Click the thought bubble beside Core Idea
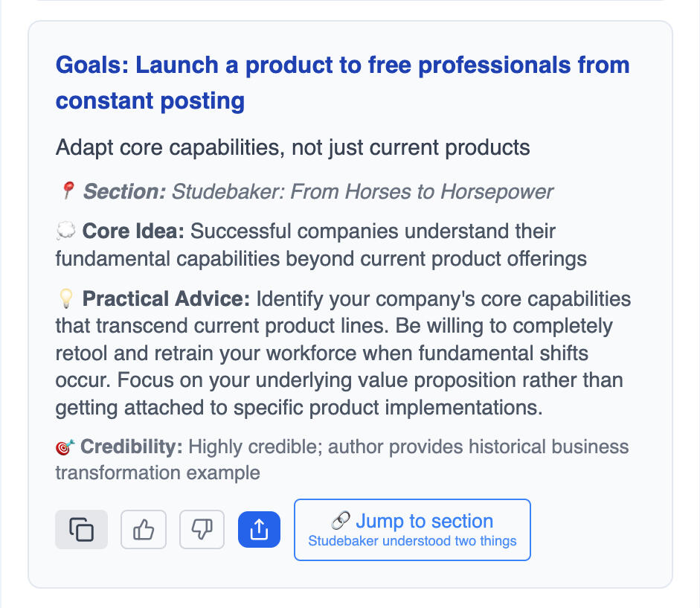This screenshot has height=608, width=700. click(x=65, y=231)
